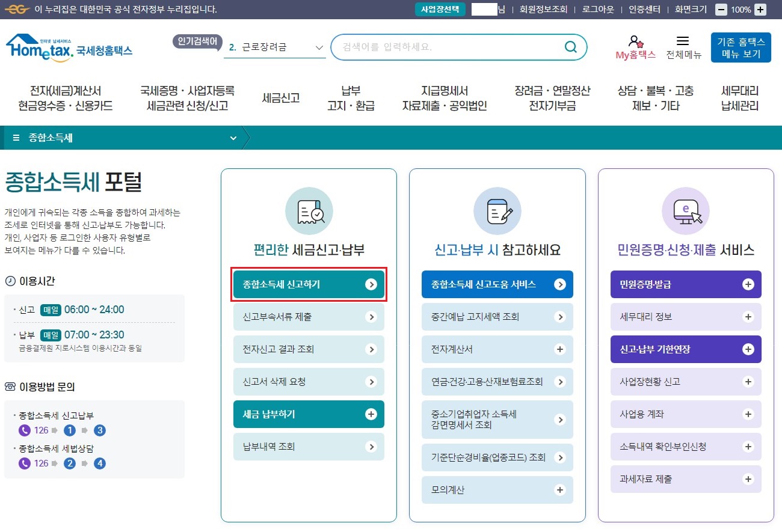Expand 사업용 계좌 plus icon
782x532 pixels.
pos(748,414)
